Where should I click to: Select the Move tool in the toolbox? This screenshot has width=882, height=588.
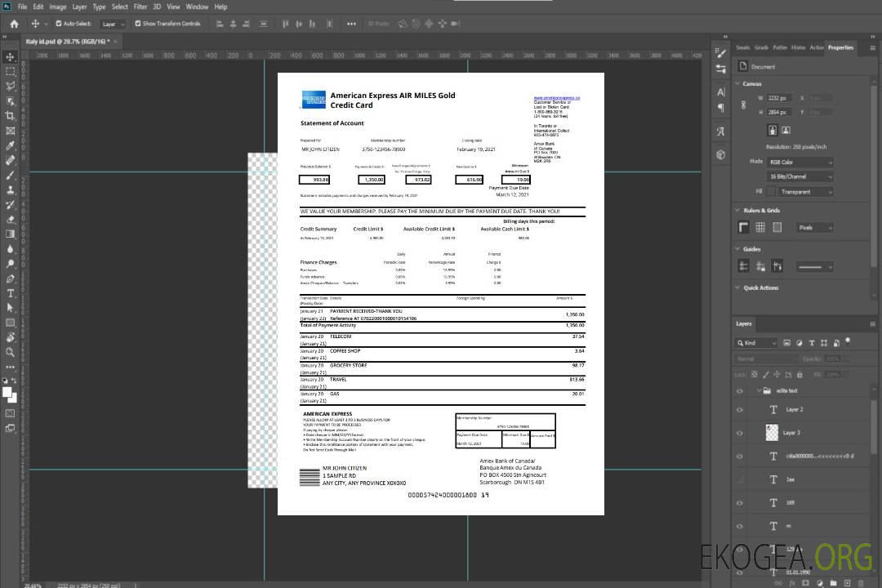click(10, 57)
